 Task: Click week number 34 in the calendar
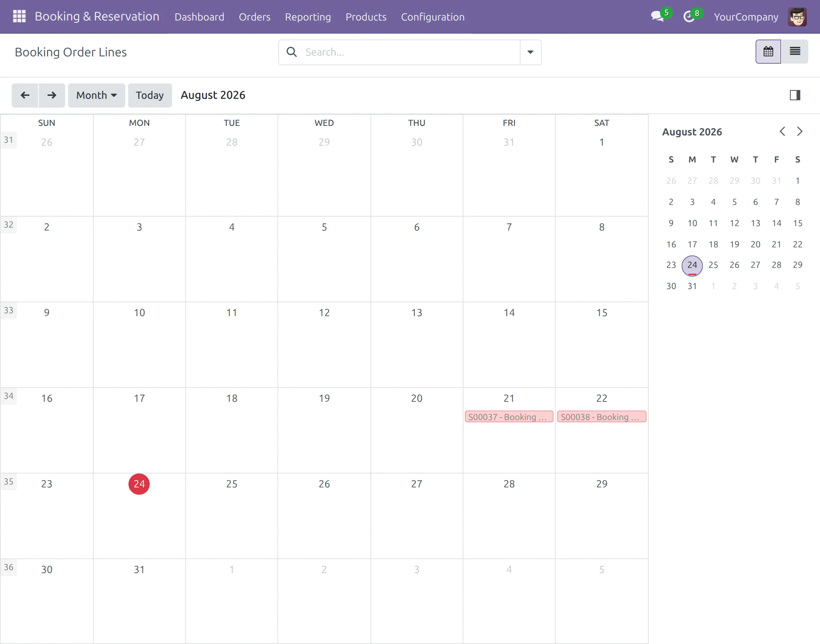8,396
